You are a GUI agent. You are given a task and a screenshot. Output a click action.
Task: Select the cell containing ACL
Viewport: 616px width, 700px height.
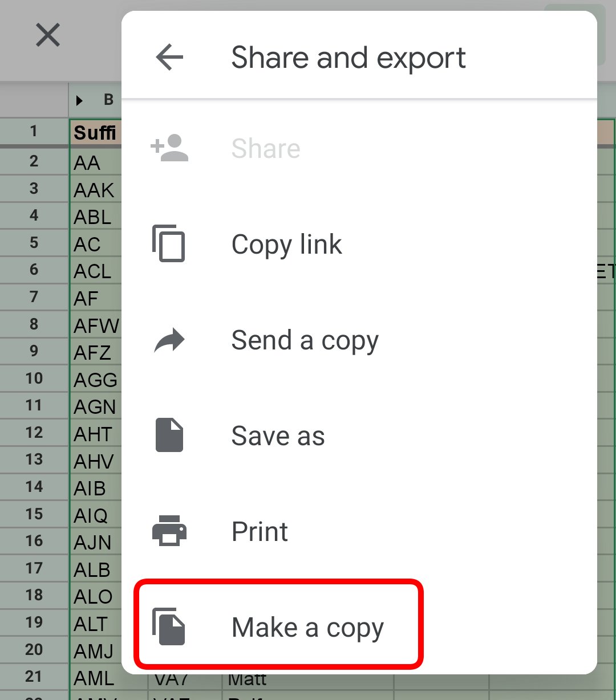95,271
